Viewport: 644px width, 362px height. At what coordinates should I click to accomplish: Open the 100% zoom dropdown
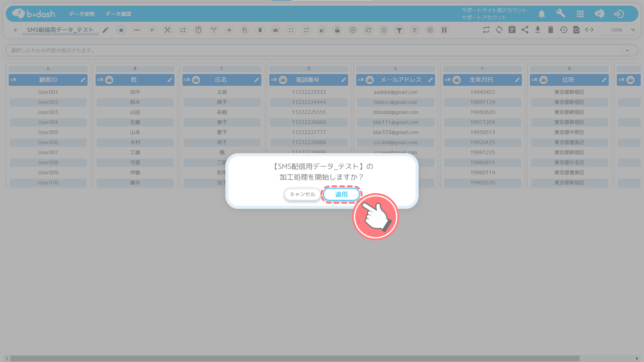pyautogui.click(x=622, y=30)
